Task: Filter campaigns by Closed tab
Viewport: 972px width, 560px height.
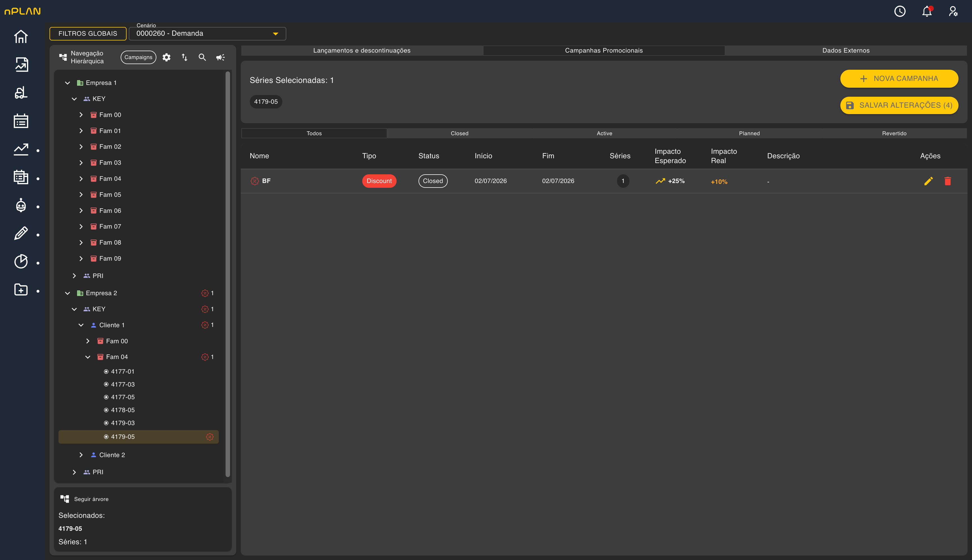Action: pyautogui.click(x=460, y=134)
